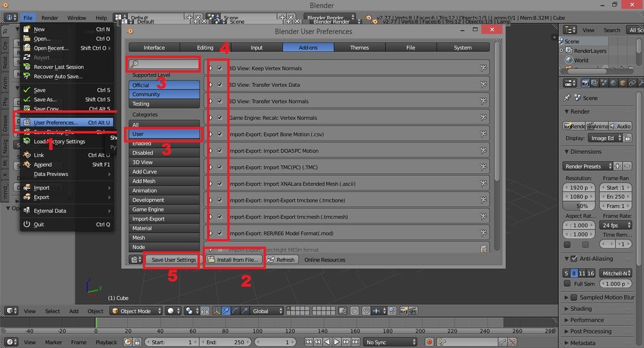Open the Properties editor type selector icon
The width and height of the screenshot is (644, 348).
tap(570, 83)
